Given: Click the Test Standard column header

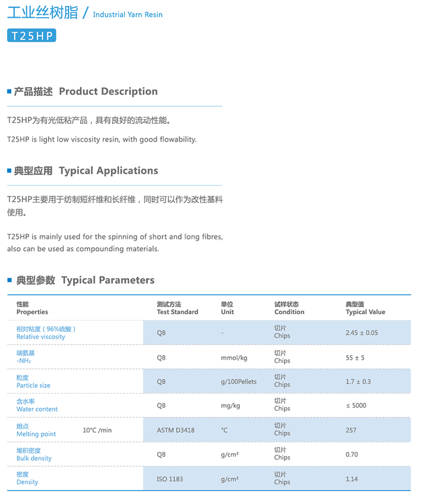Looking at the screenshot, I should tap(177, 312).
